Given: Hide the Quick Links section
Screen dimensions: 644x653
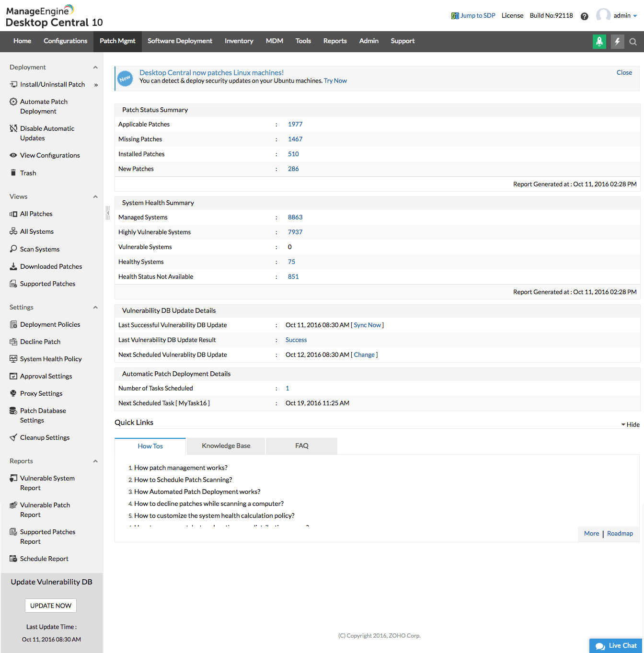Looking at the screenshot, I should (x=631, y=424).
